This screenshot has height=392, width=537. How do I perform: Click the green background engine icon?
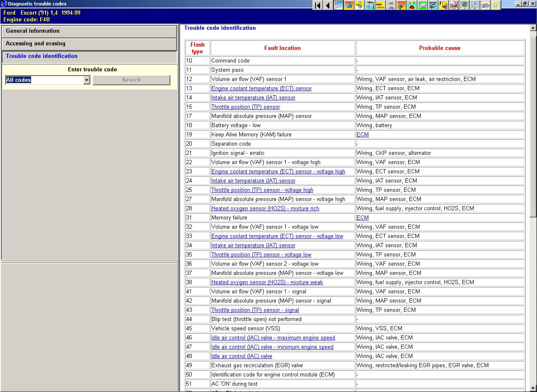coord(422,5)
